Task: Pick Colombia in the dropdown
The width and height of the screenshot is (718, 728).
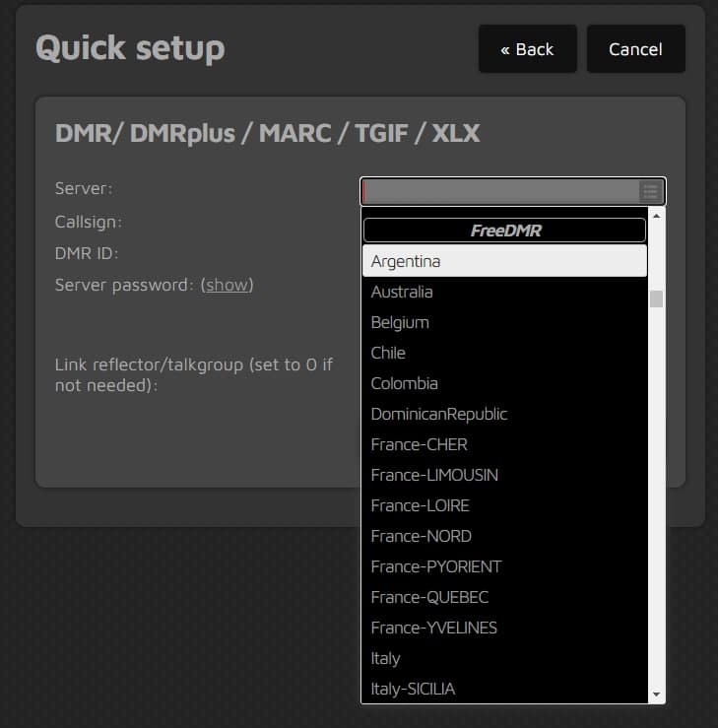Action: point(504,383)
